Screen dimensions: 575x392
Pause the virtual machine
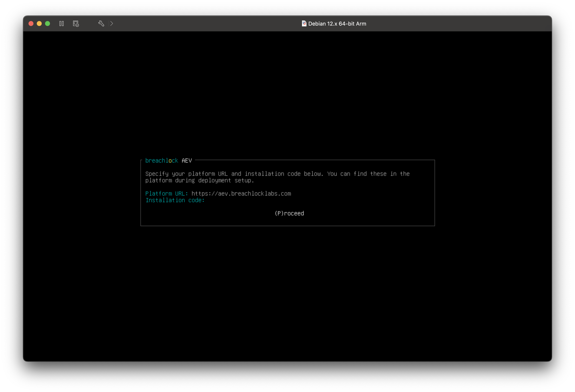point(62,24)
